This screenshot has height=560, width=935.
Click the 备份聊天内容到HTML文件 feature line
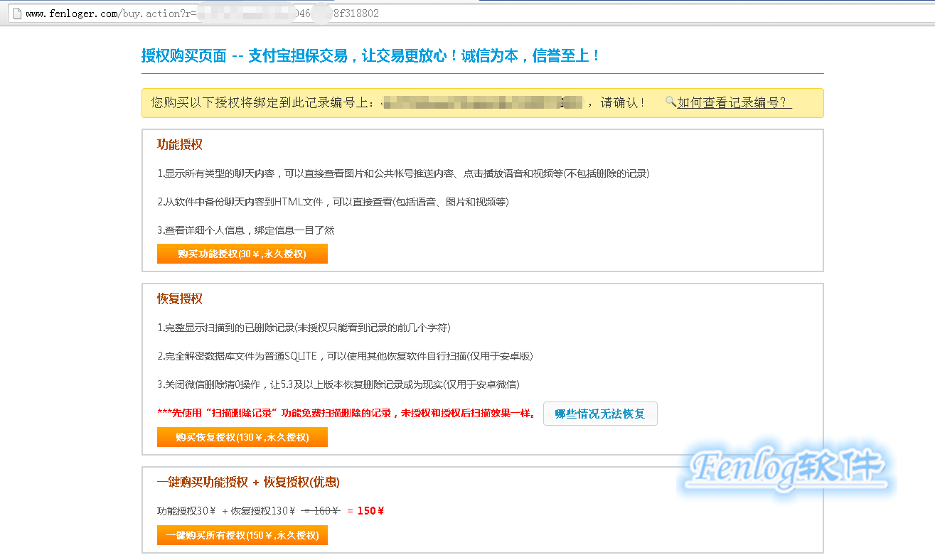tap(333, 202)
